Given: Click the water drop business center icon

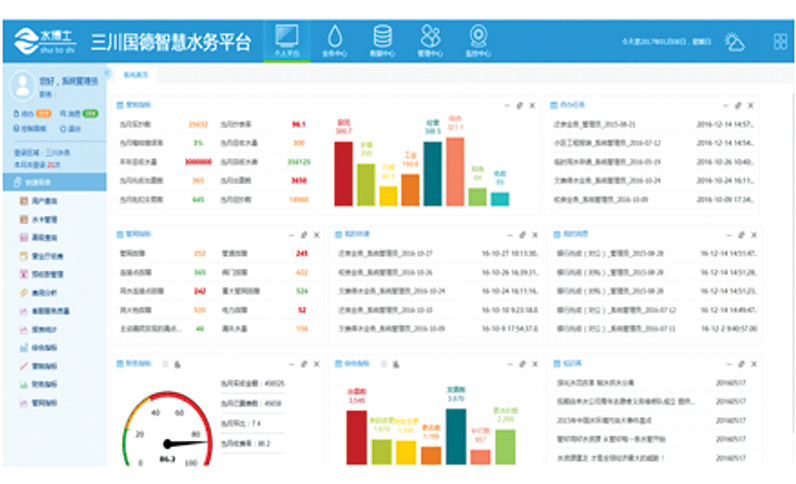Looking at the screenshot, I should [x=334, y=37].
